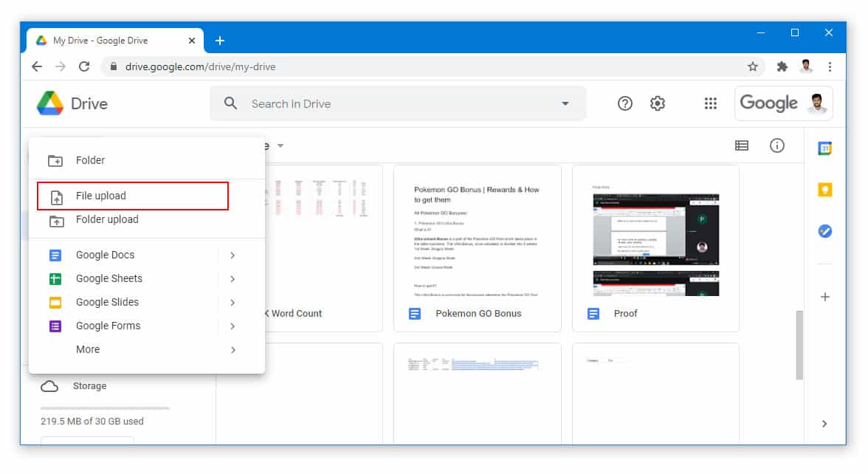Close the My Drive browser tab

click(x=192, y=41)
